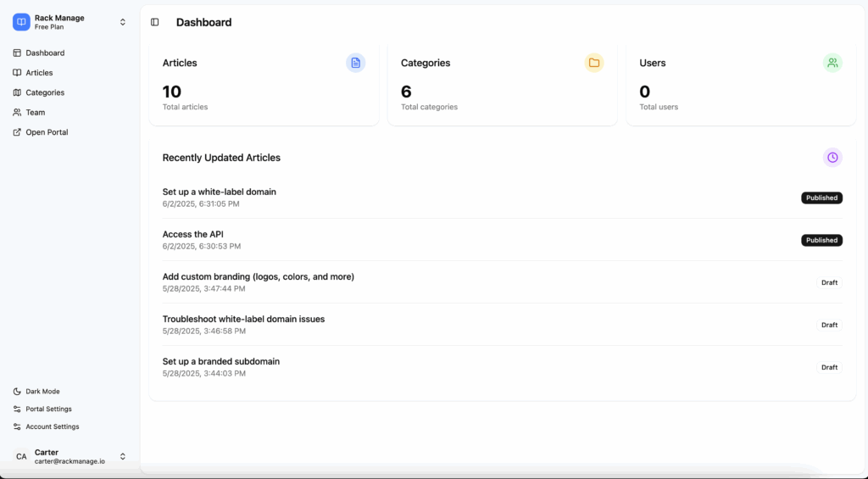
Task: Click the Articles total count card
Action: point(264,92)
